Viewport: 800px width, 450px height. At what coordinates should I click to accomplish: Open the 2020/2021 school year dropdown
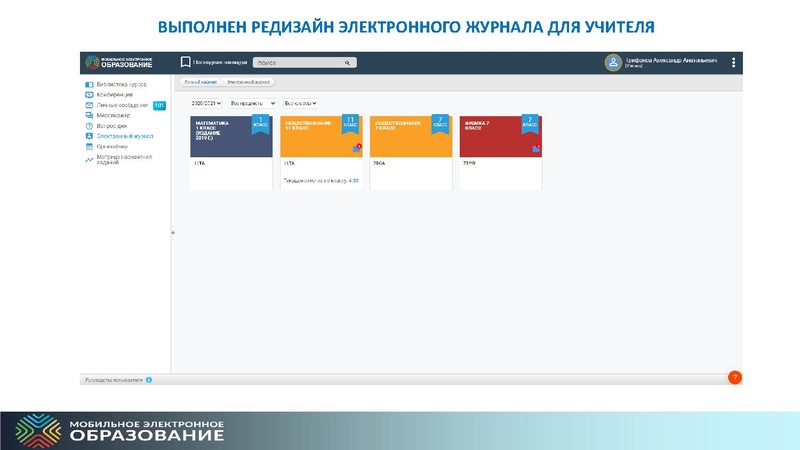(x=206, y=103)
